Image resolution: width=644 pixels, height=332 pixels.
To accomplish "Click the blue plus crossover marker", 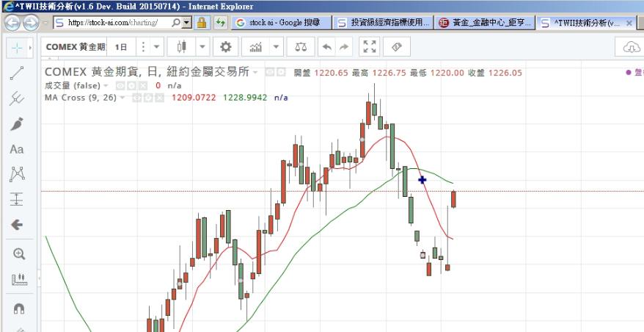I will coord(422,180).
